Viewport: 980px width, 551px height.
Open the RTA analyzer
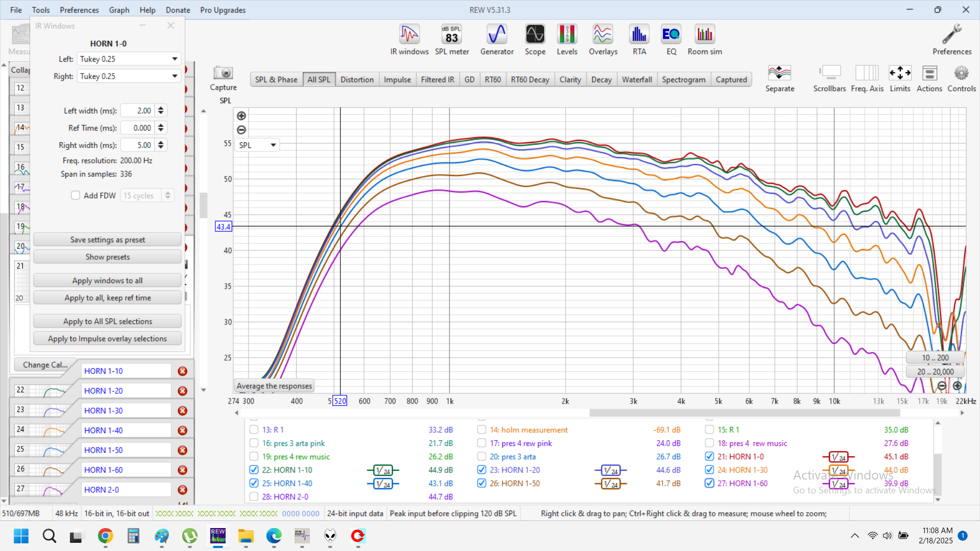point(639,40)
